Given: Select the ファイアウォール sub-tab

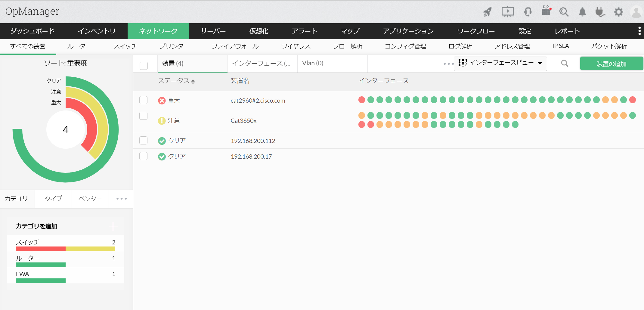Looking at the screenshot, I should [235, 46].
